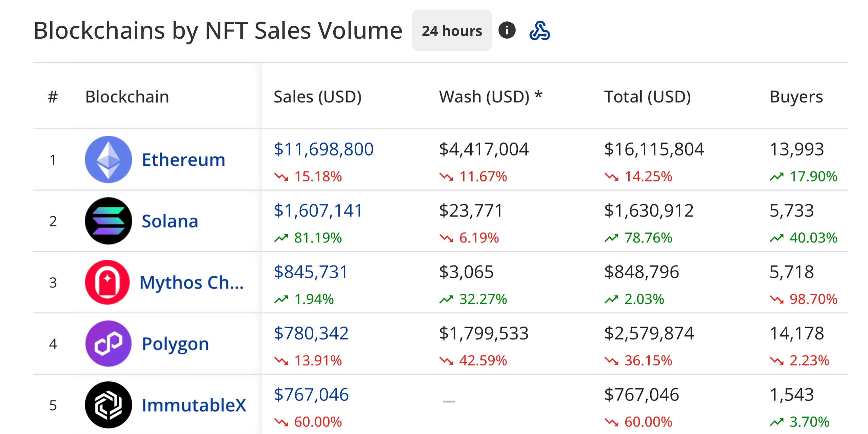Open the info icon beside 24 hours
Viewport: 868px width, 434px height.
tap(507, 30)
